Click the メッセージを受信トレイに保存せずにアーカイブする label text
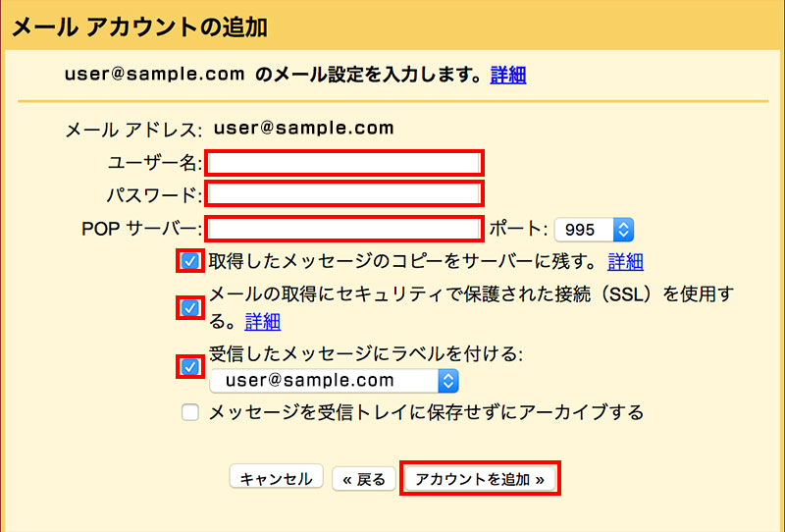785x532 pixels. point(426,413)
